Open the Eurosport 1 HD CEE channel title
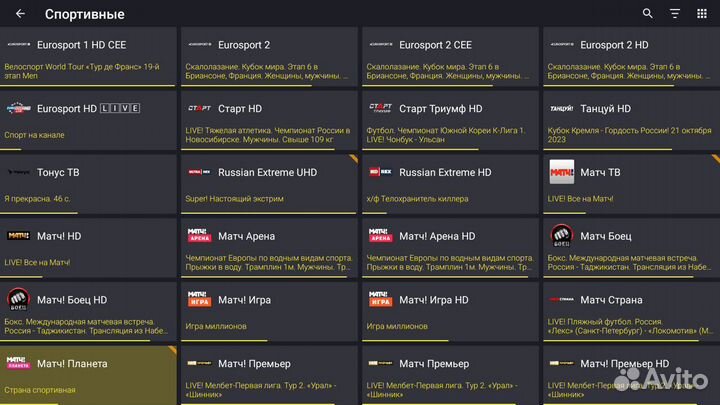 point(81,45)
